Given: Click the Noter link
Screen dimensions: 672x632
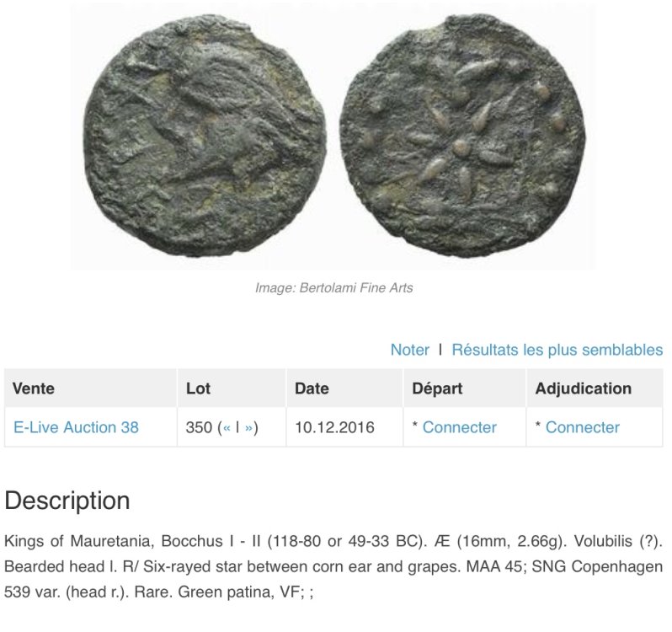Looking at the screenshot, I should point(409,350).
